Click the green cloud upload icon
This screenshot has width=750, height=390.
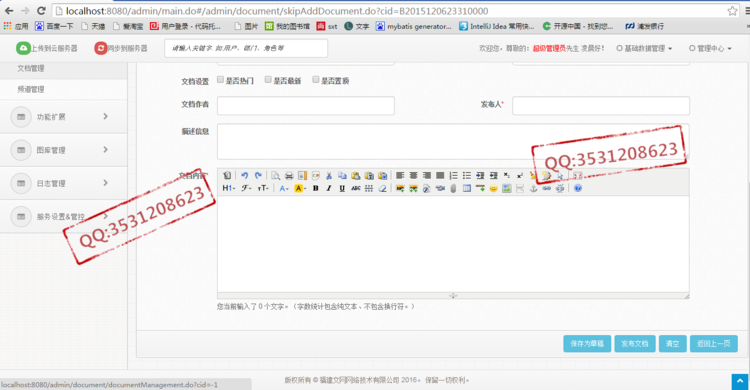pyautogui.click(x=23, y=48)
